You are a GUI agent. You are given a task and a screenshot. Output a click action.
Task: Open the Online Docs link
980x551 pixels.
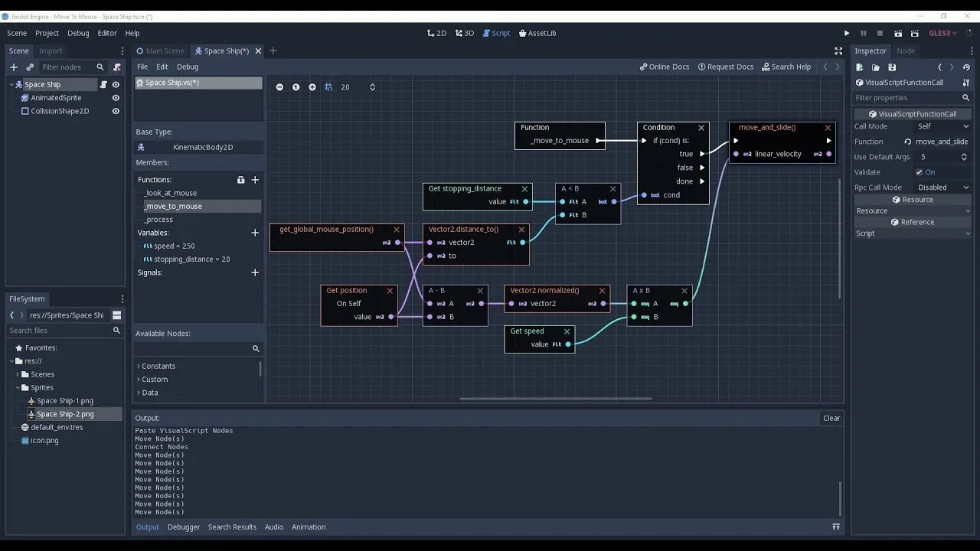(x=665, y=67)
